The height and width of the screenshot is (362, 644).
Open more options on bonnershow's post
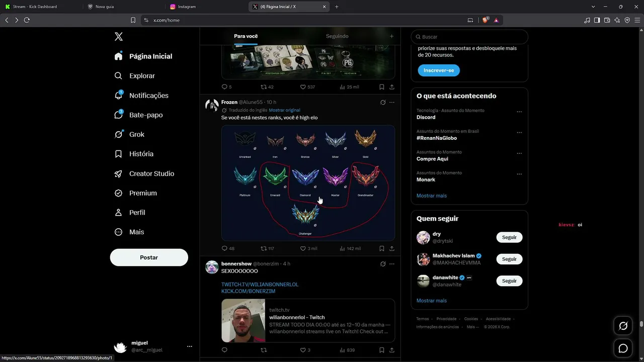(x=392, y=264)
